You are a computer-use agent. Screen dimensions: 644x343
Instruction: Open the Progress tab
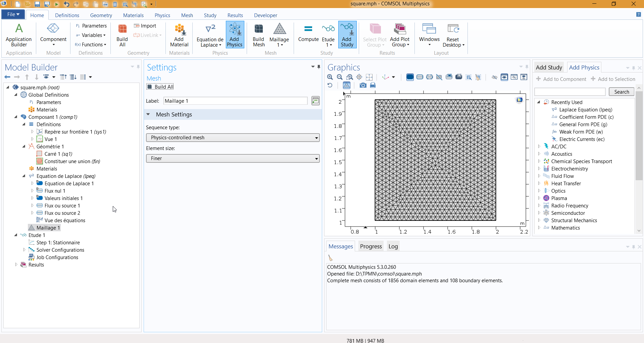tap(371, 246)
